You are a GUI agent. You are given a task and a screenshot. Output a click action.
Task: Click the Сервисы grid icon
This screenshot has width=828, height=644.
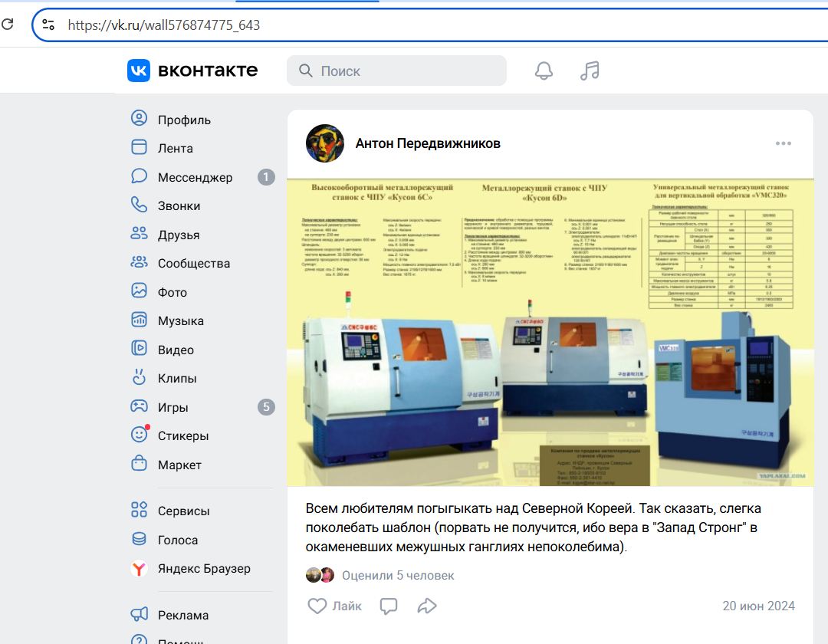139,509
